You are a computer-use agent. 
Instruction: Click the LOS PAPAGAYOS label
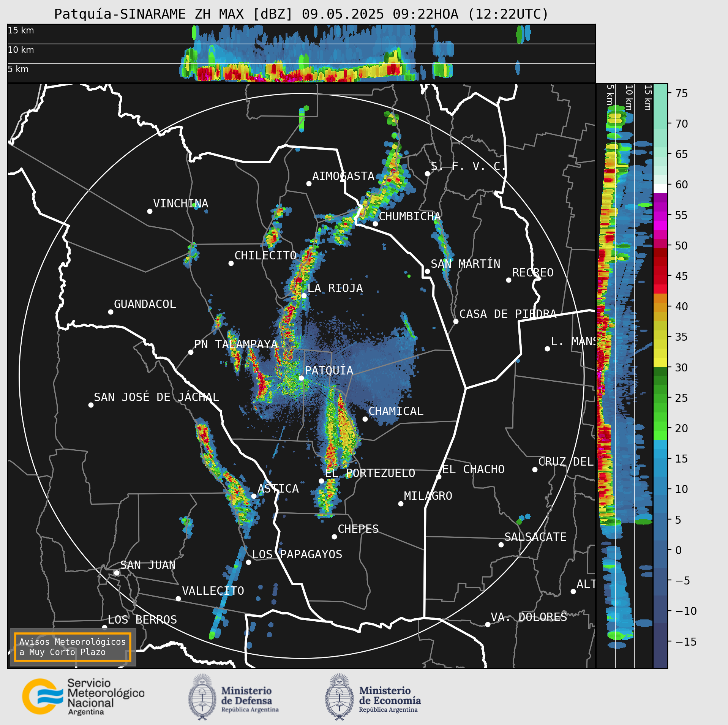pyautogui.click(x=297, y=554)
